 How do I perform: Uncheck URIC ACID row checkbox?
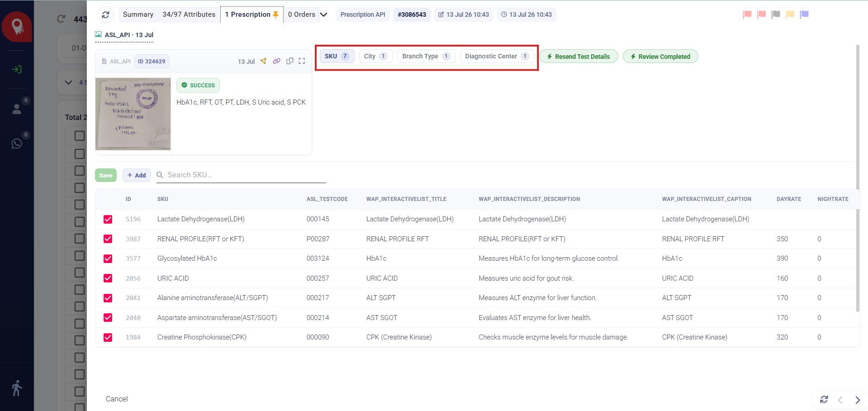[x=108, y=278]
